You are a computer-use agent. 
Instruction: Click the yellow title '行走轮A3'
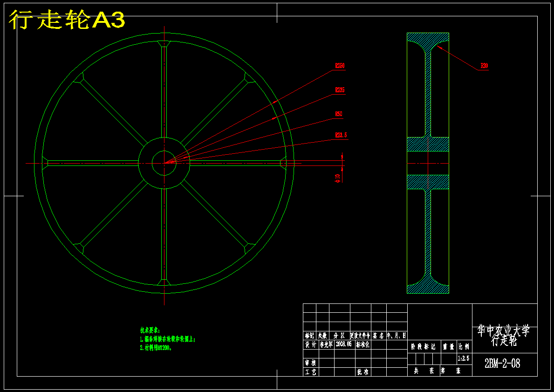(67, 20)
